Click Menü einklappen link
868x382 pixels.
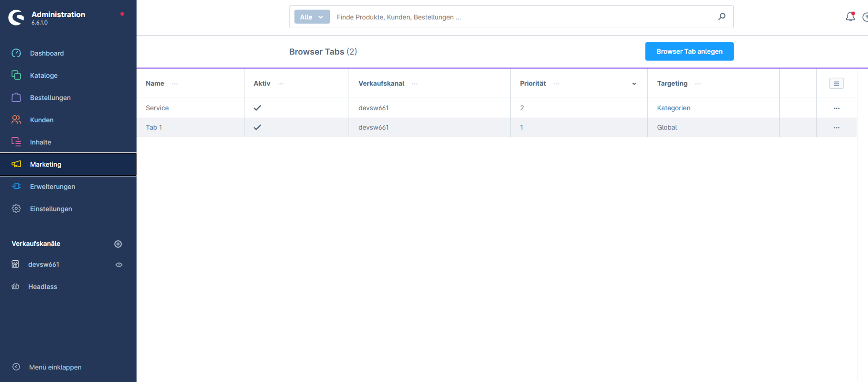click(x=55, y=367)
